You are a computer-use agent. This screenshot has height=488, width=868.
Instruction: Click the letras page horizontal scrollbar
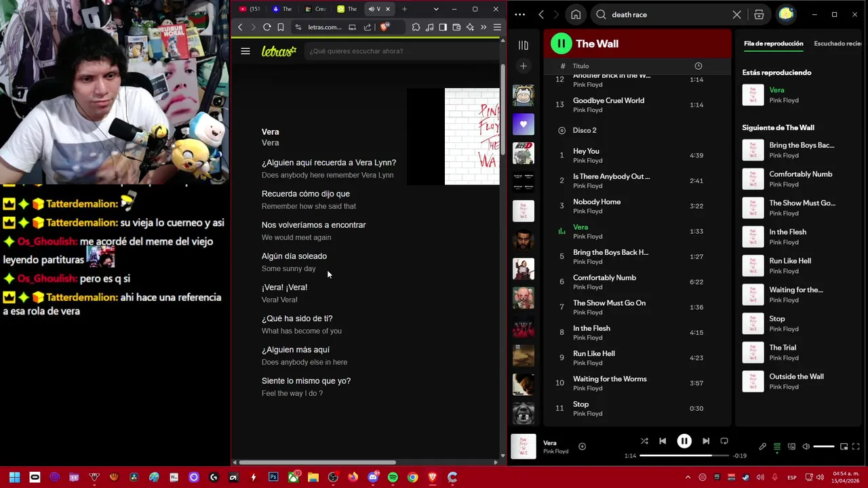pos(317,462)
